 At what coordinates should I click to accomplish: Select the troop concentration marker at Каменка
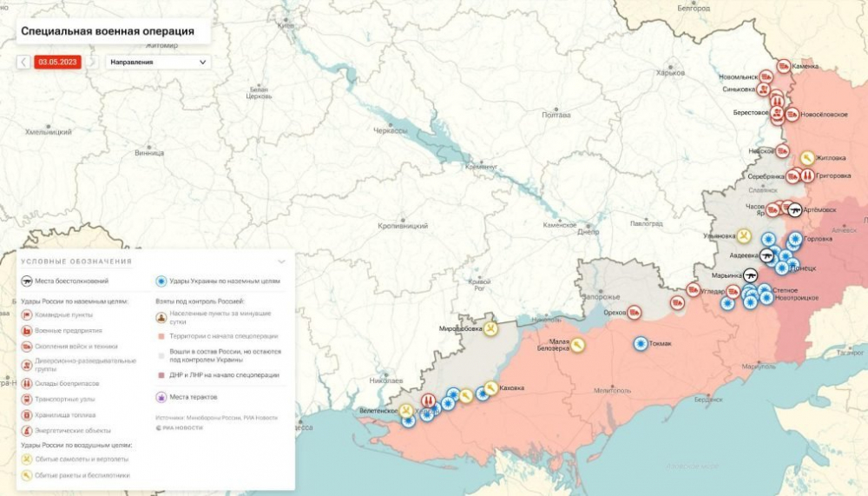pyautogui.click(x=783, y=66)
